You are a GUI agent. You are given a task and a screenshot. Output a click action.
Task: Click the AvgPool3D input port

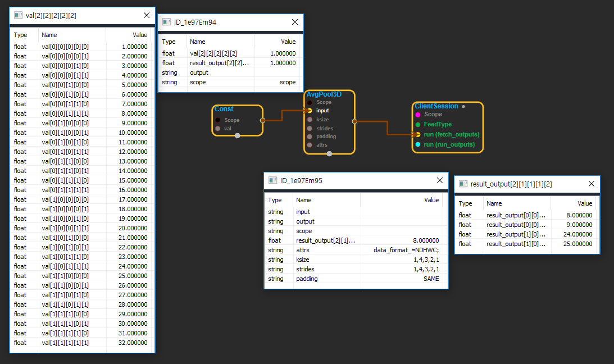[x=310, y=111]
